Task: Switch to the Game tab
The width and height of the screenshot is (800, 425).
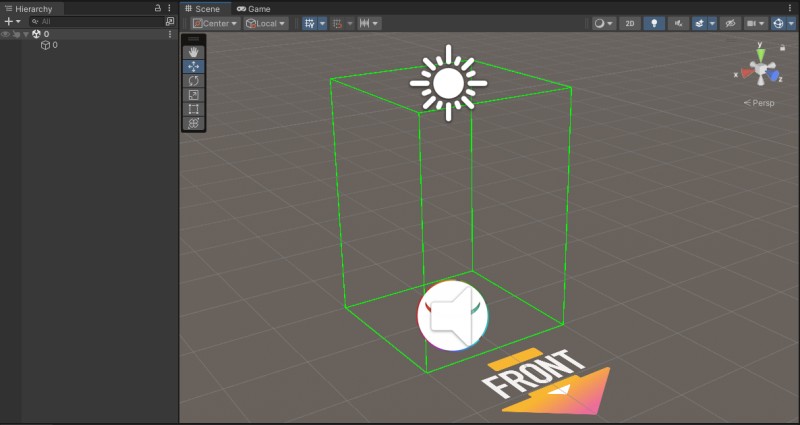Action: click(254, 8)
